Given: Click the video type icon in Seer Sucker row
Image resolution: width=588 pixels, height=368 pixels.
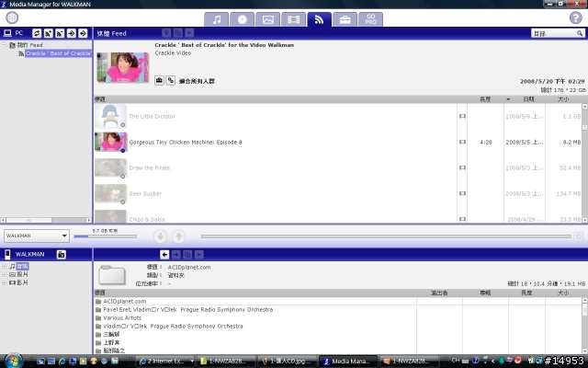Looking at the screenshot, I should click(462, 193).
